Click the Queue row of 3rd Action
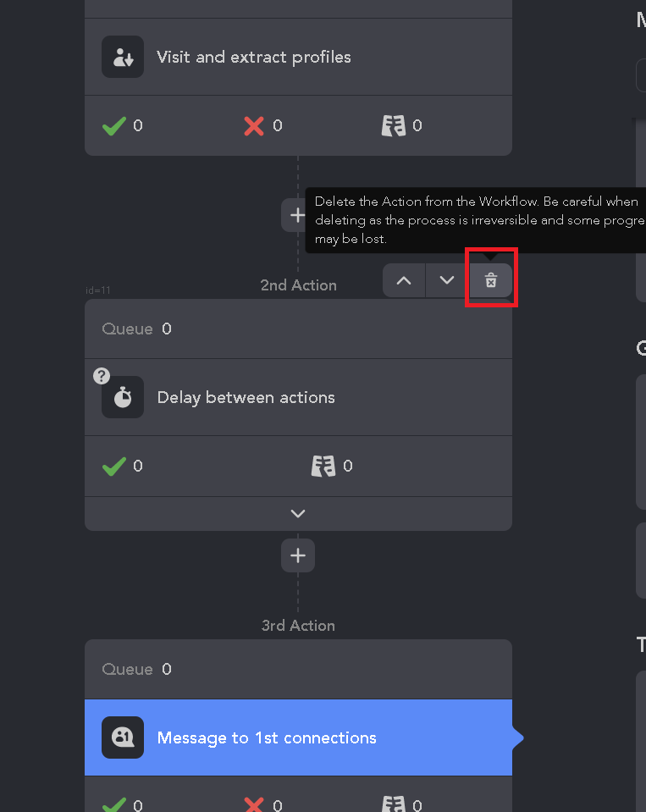 [x=298, y=669]
